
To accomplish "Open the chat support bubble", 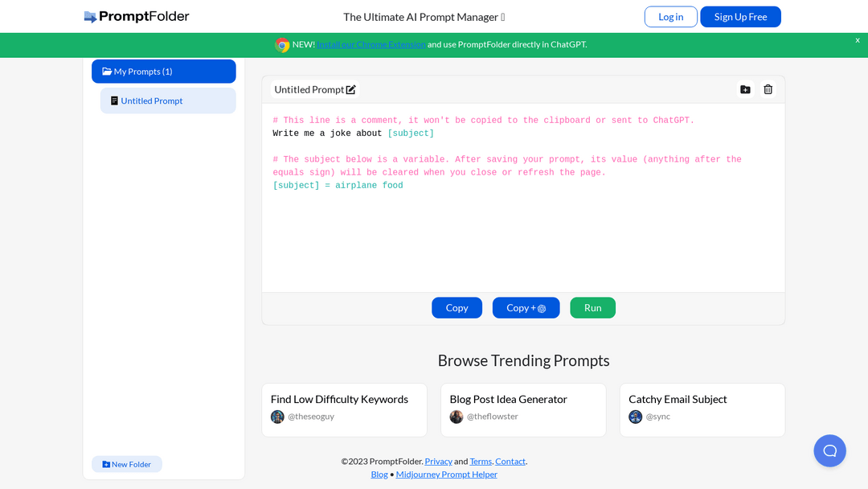I will coord(829,450).
